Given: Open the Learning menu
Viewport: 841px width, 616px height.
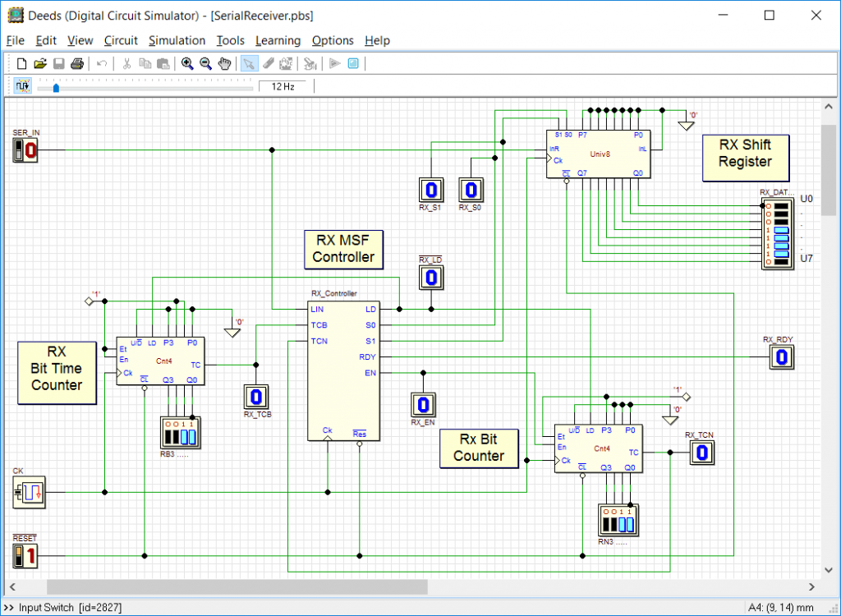Looking at the screenshot, I should click(278, 40).
